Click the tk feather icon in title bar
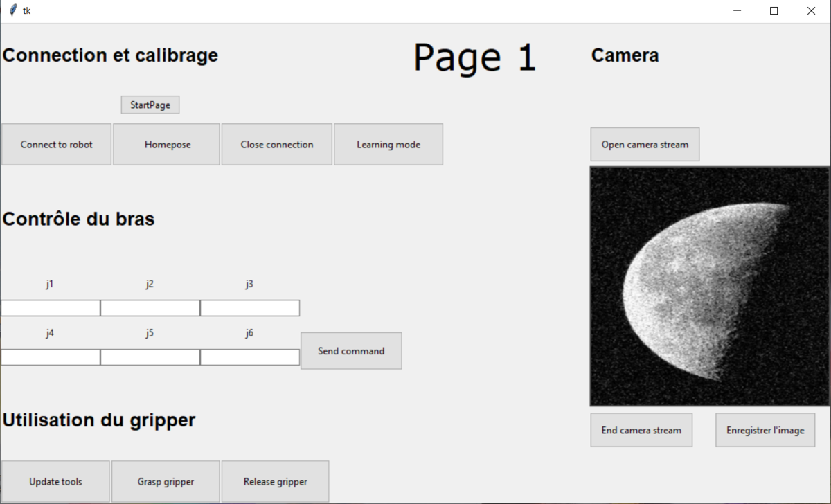 click(12, 11)
